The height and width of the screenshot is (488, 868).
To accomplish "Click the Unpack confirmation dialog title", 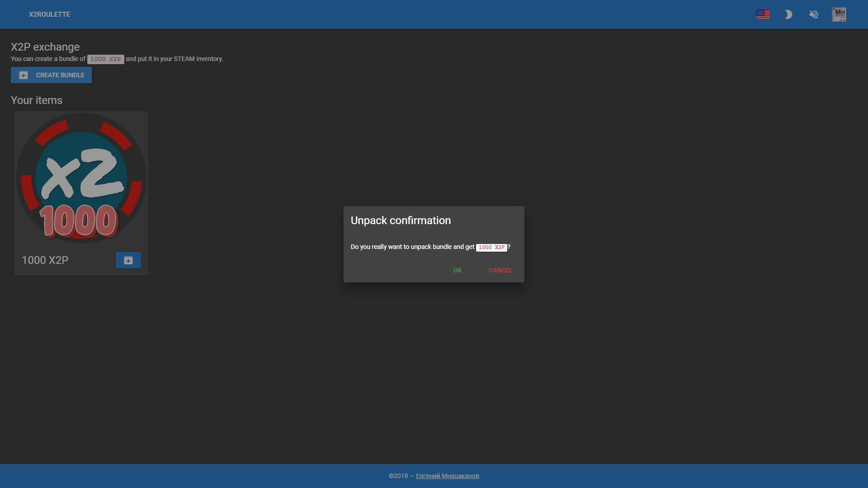I will pyautogui.click(x=401, y=221).
